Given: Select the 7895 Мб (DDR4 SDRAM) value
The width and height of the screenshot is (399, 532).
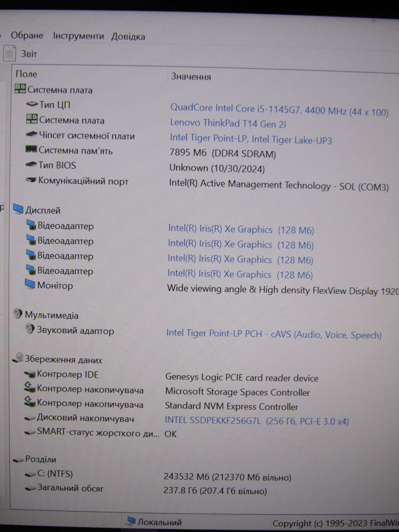Looking at the screenshot, I should (x=223, y=153).
